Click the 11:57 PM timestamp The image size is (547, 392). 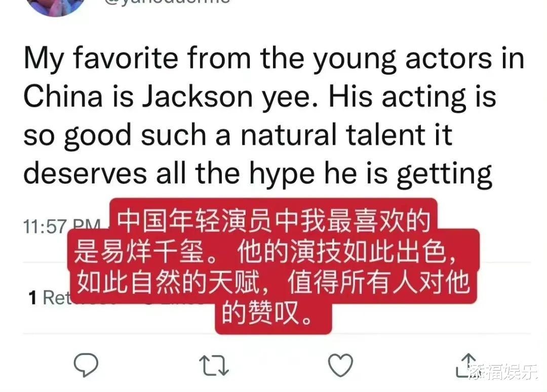pos(62,226)
